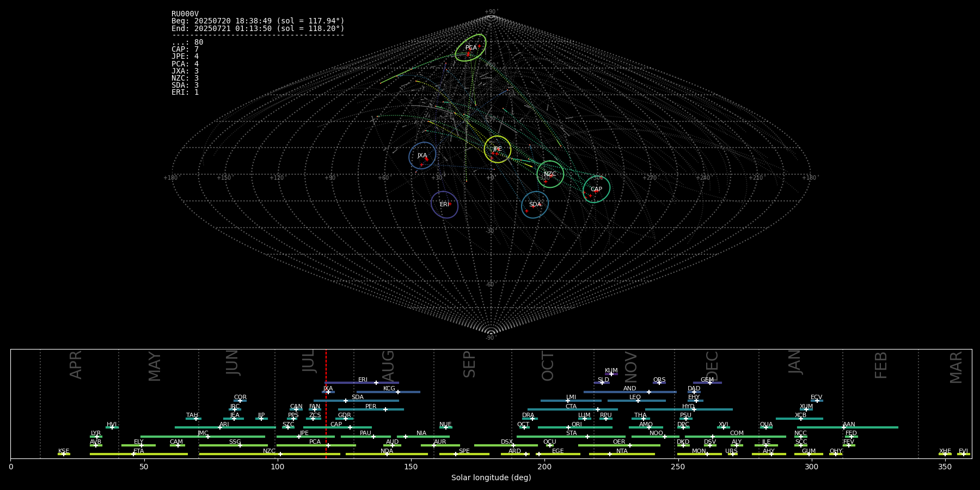Click the '...: 80' sporadic count entry

(187, 42)
